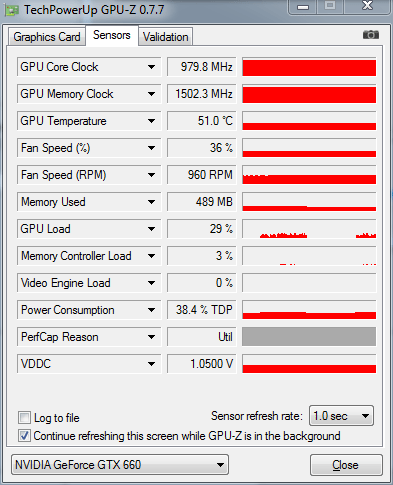Screen dimensions: 393x485
Task: Click the Memory Used value field
Action: coord(202,202)
